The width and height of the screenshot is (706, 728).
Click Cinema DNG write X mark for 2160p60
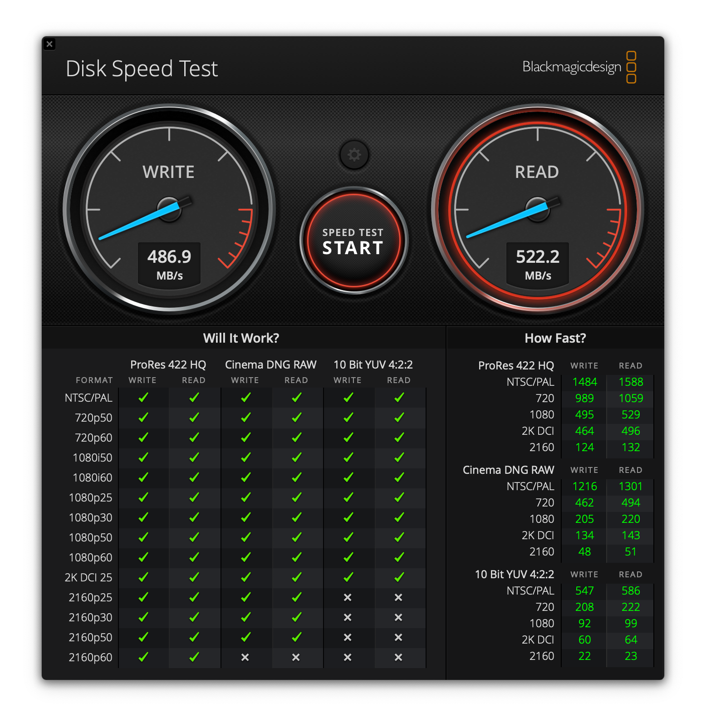pyautogui.click(x=245, y=657)
